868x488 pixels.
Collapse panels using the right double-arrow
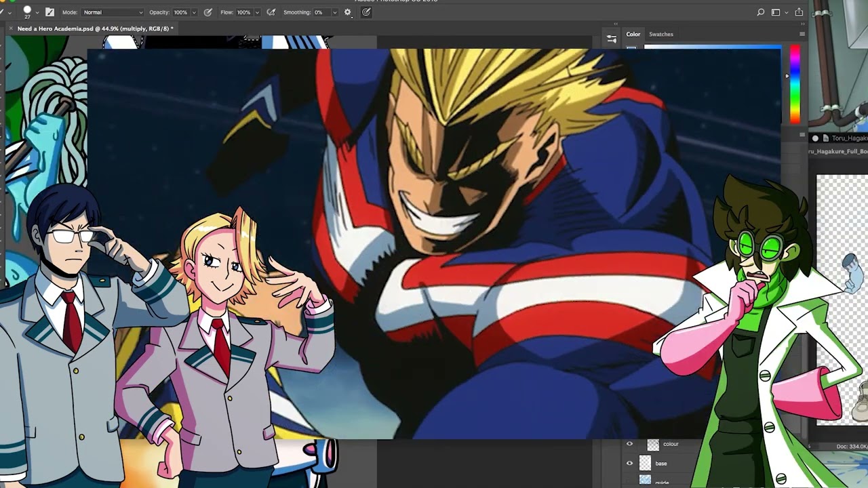tap(802, 24)
